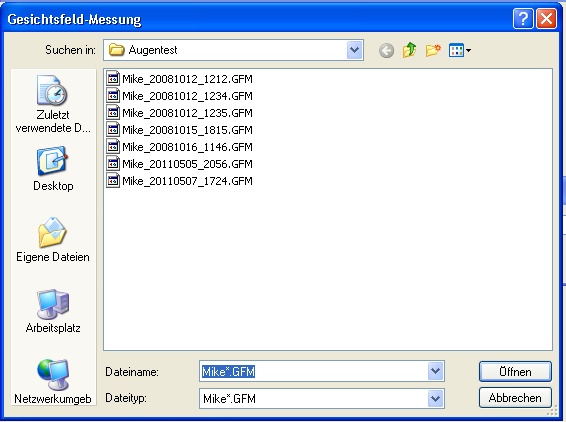Open Eigene Dateien in sidebar

coord(53,240)
